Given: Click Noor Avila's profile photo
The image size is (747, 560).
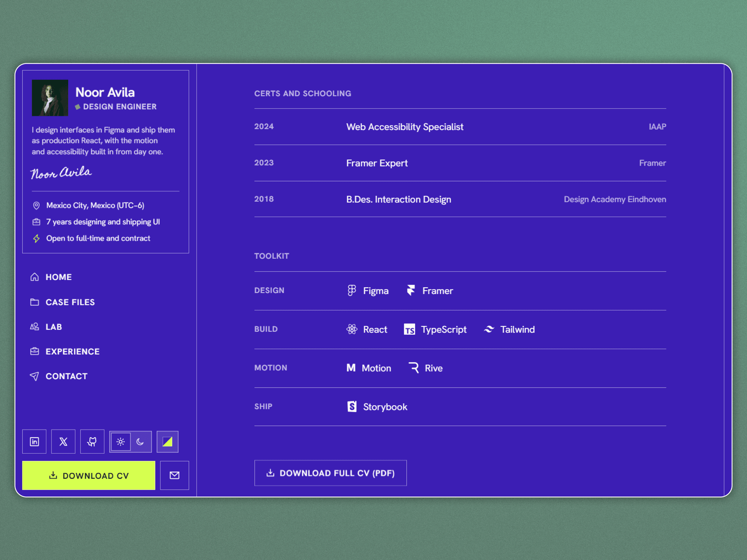Looking at the screenshot, I should click(50, 98).
